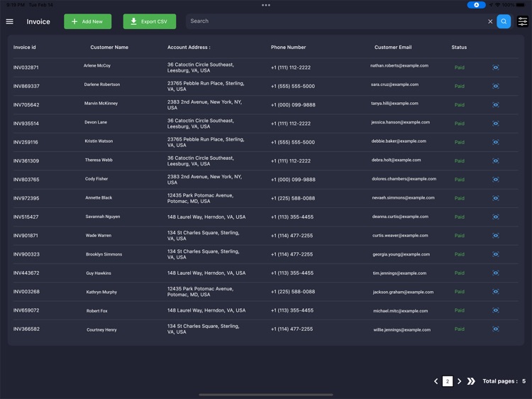View invoice INV443672 with eye icon
This screenshot has width=532, height=399.
(495, 273)
